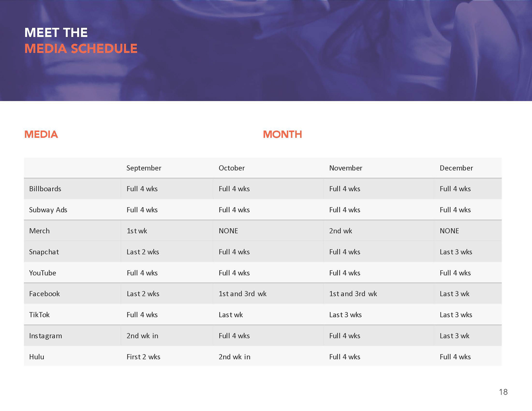Click the Billboards row label
Viewport: 532px width, 411px height.
(45, 189)
